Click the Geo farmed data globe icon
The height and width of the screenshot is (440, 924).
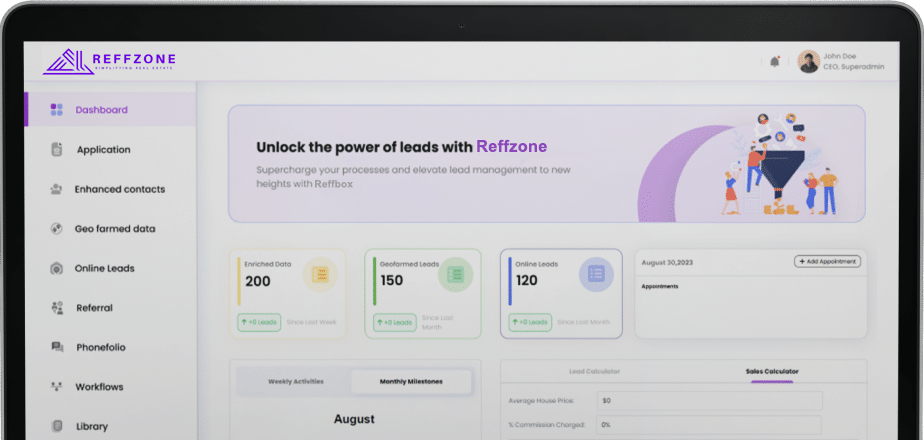[56, 229]
